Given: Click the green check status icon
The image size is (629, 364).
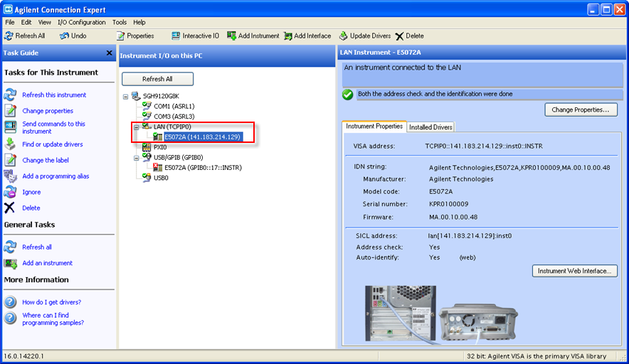Looking at the screenshot, I should coord(348,95).
